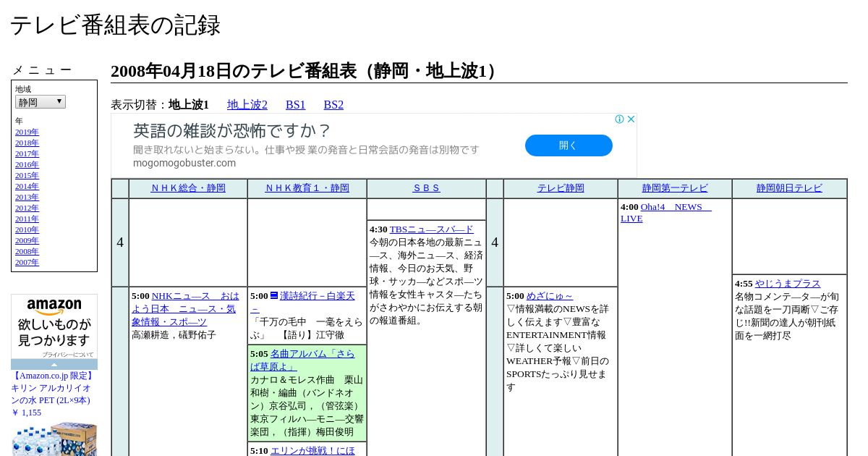Click the 字幕 icon beside 漢詩紀行
Screen dimensions: 868x456
(x=274, y=295)
